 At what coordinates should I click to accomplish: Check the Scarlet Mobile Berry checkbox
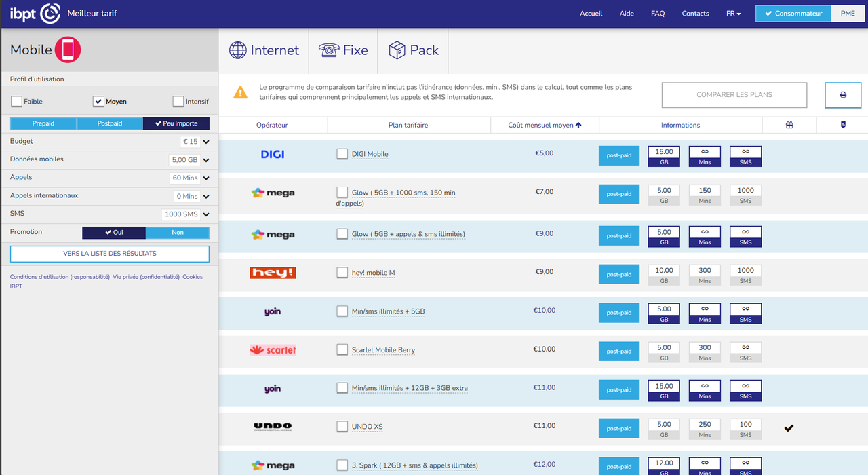pyautogui.click(x=342, y=350)
